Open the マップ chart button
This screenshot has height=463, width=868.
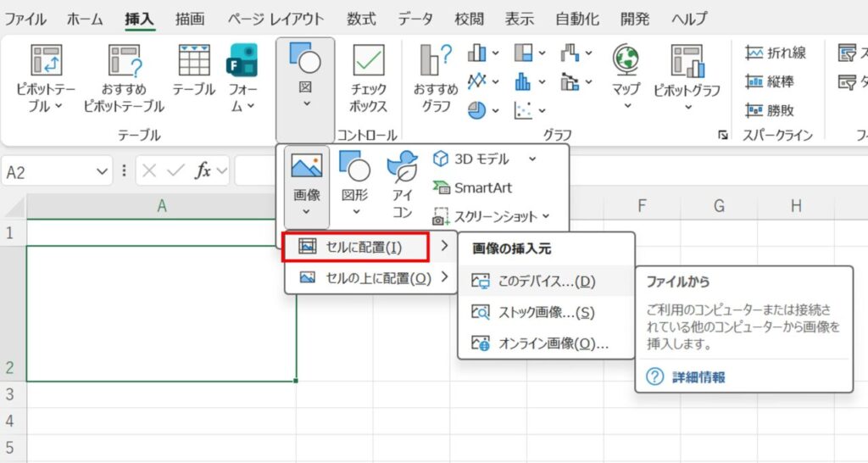pos(626,77)
